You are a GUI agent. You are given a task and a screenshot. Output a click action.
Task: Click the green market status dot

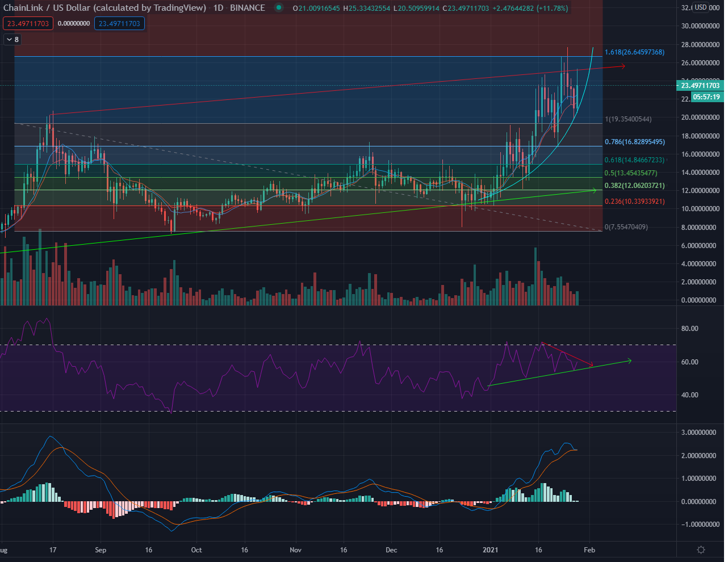point(278,8)
